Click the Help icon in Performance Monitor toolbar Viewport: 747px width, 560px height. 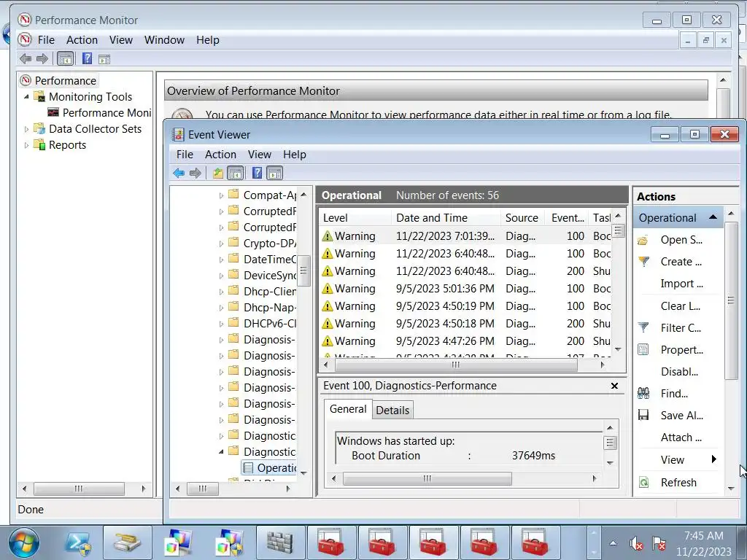[88, 58]
